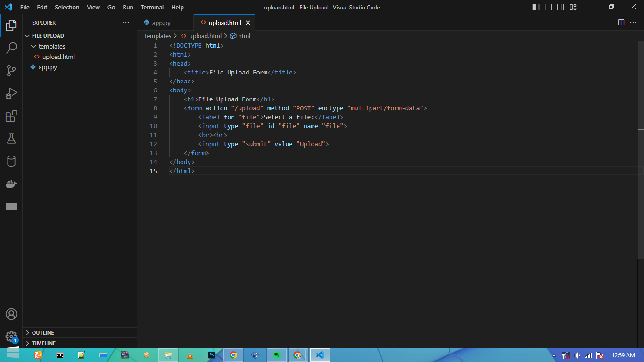Open the Terminal menu

[x=152, y=7]
